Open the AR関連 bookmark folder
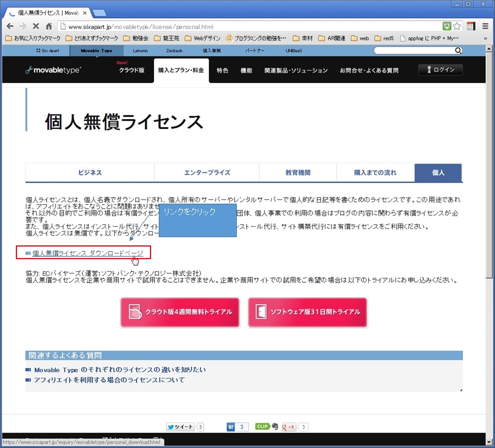Image resolution: width=495 pixels, height=448 pixels. click(x=332, y=38)
